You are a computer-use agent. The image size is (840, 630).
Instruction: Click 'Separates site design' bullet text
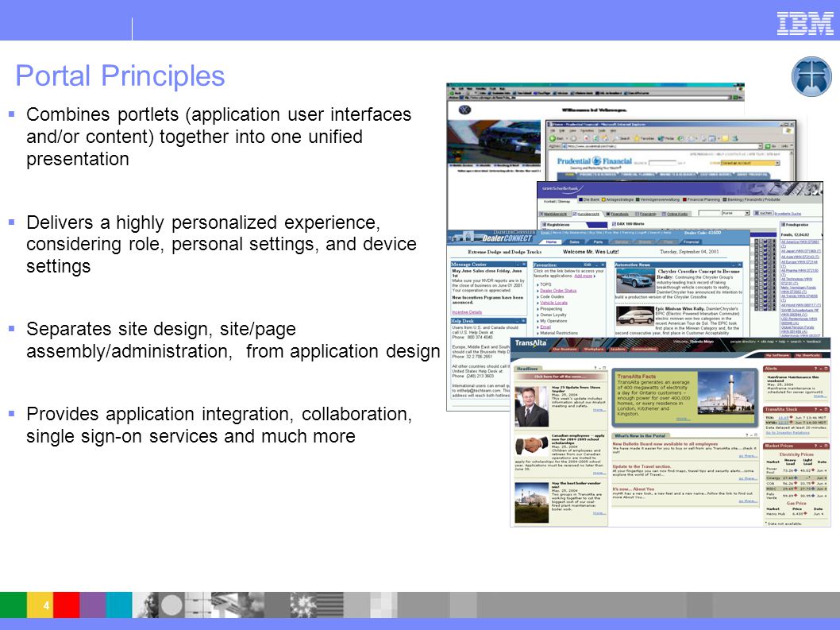click(233, 339)
